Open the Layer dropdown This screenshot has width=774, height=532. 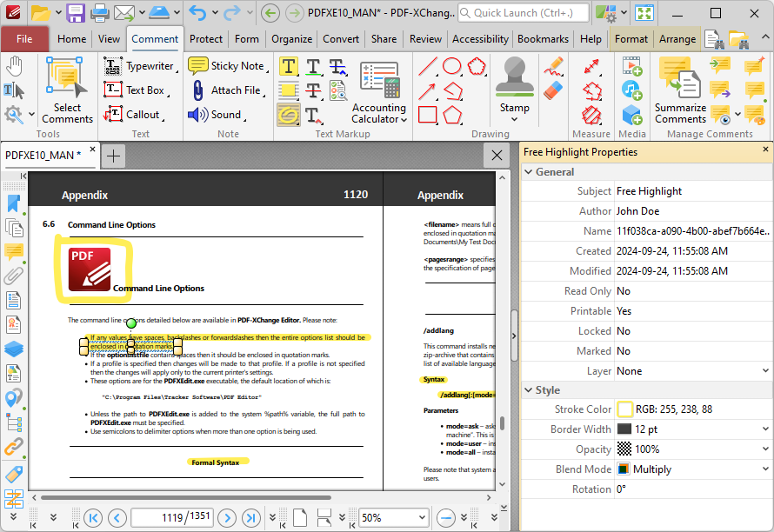(x=765, y=370)
